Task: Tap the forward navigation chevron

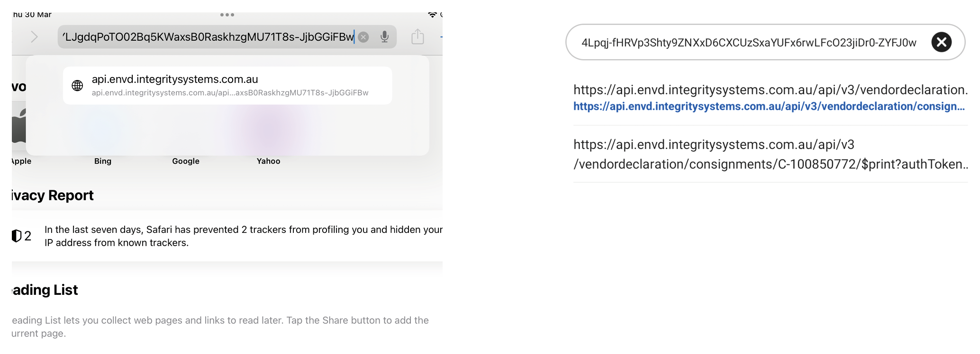Action: pos(34,37)
